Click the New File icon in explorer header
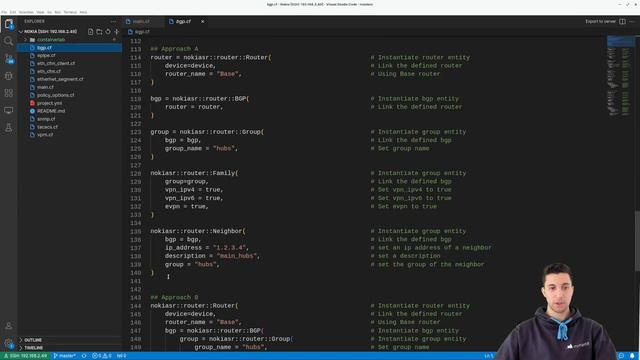Screen dimensions: 640x360 [x=91, y=31]
